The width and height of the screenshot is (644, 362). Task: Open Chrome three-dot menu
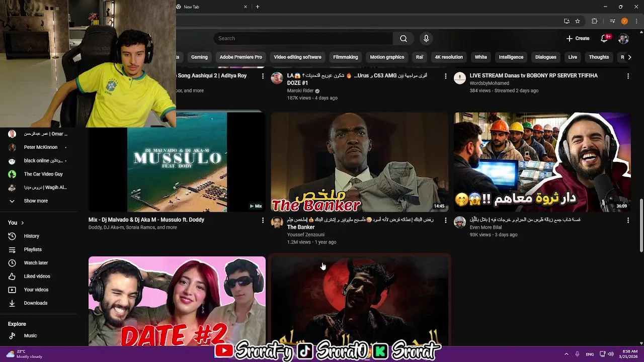tap(636, 21)
